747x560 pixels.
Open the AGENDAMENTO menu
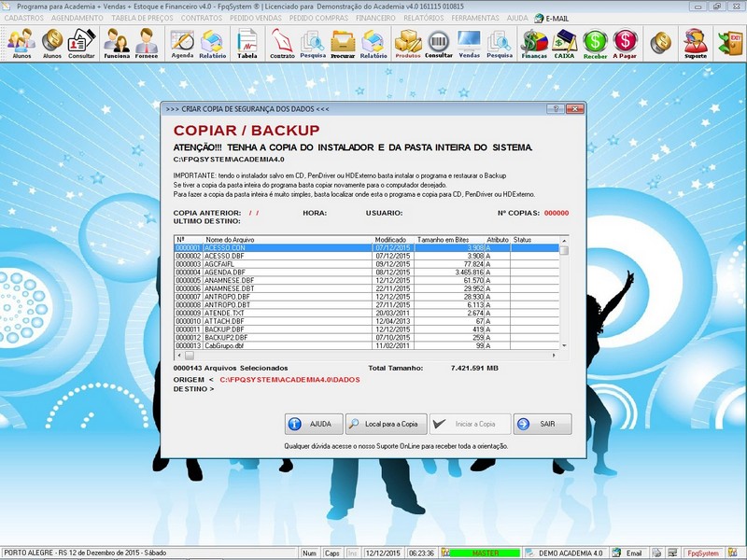78,18
